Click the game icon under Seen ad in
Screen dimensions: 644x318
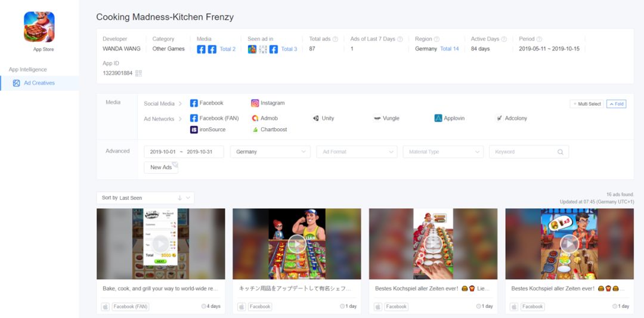(x=252, y=50)
